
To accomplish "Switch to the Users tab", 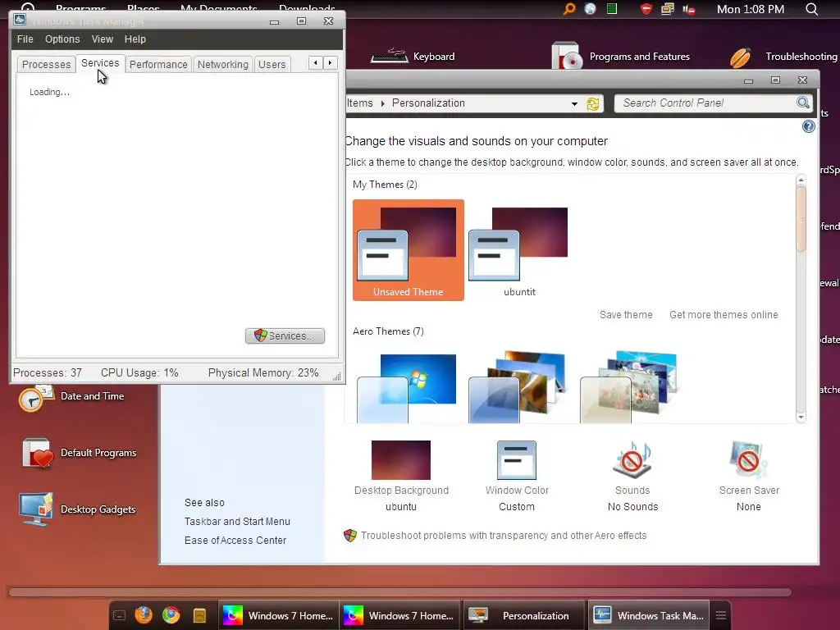I will [272, 64].
